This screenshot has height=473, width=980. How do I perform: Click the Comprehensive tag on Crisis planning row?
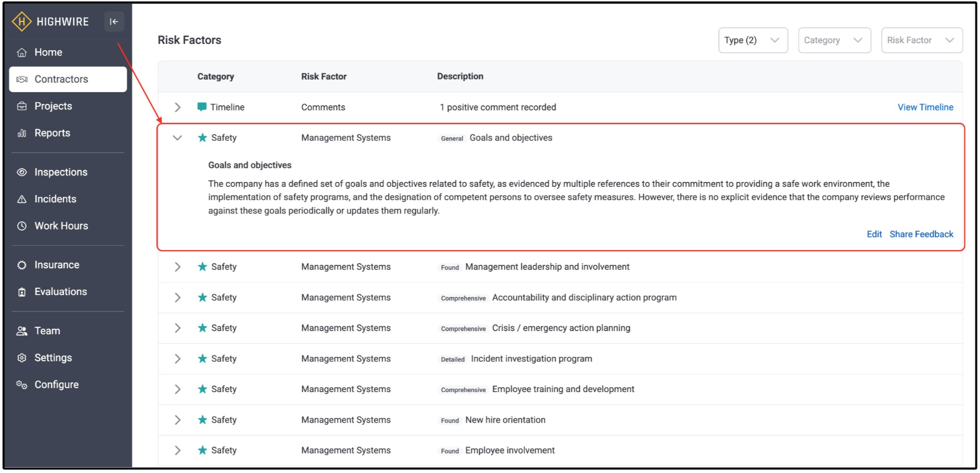[463, 329]
